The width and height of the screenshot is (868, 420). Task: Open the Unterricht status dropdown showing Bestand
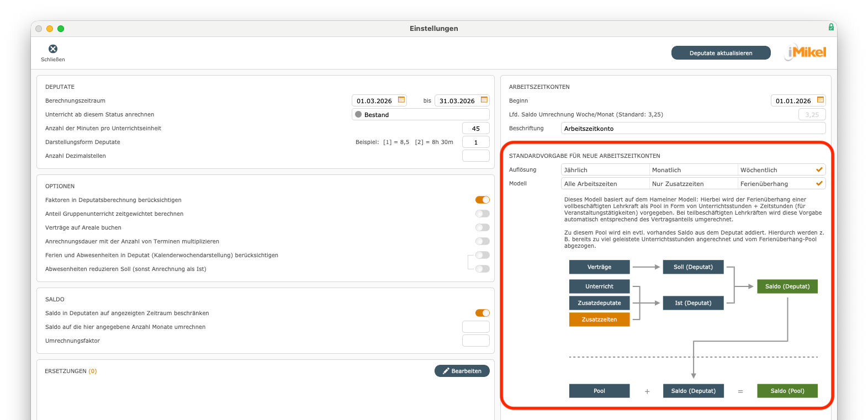click(421, 114)
